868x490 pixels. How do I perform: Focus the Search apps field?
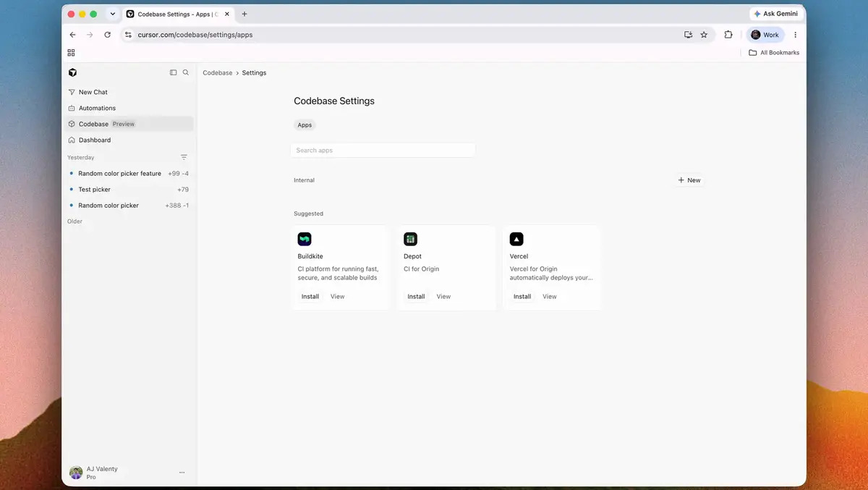(383, 151)
